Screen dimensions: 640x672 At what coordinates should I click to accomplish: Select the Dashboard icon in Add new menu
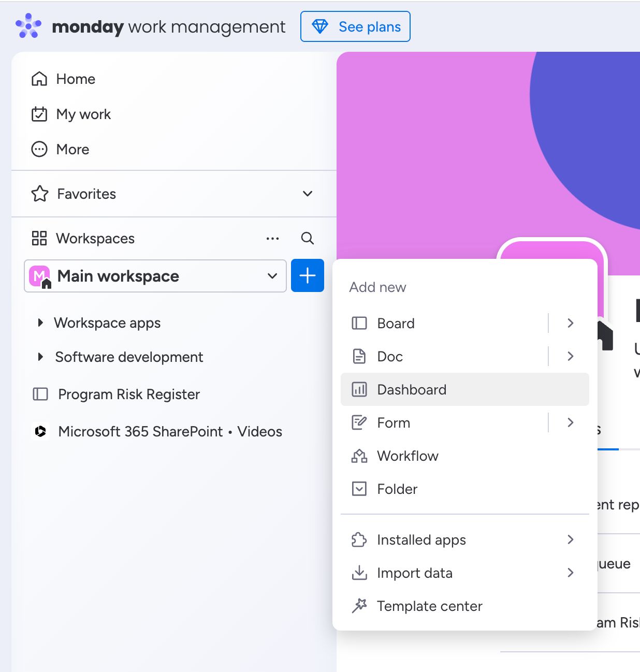click(x=359, y=389)
